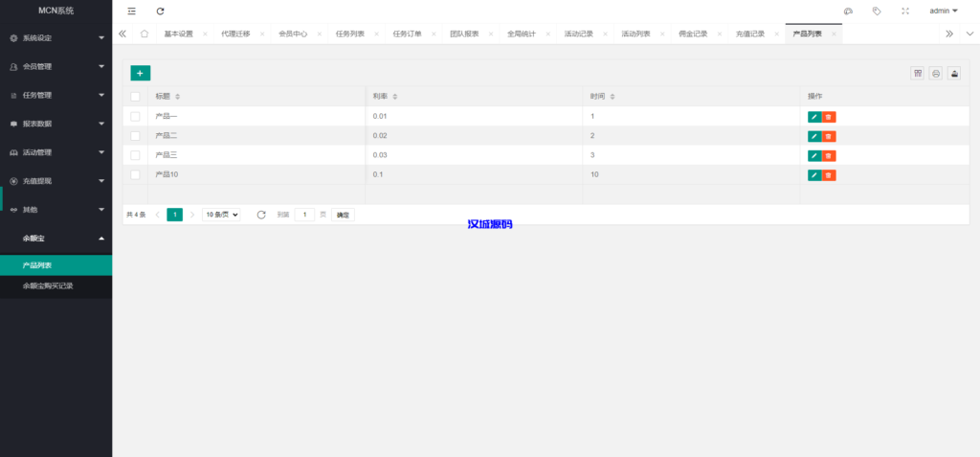Check the select-all header checkbox

pyautogui.click(x=135, y=97)
